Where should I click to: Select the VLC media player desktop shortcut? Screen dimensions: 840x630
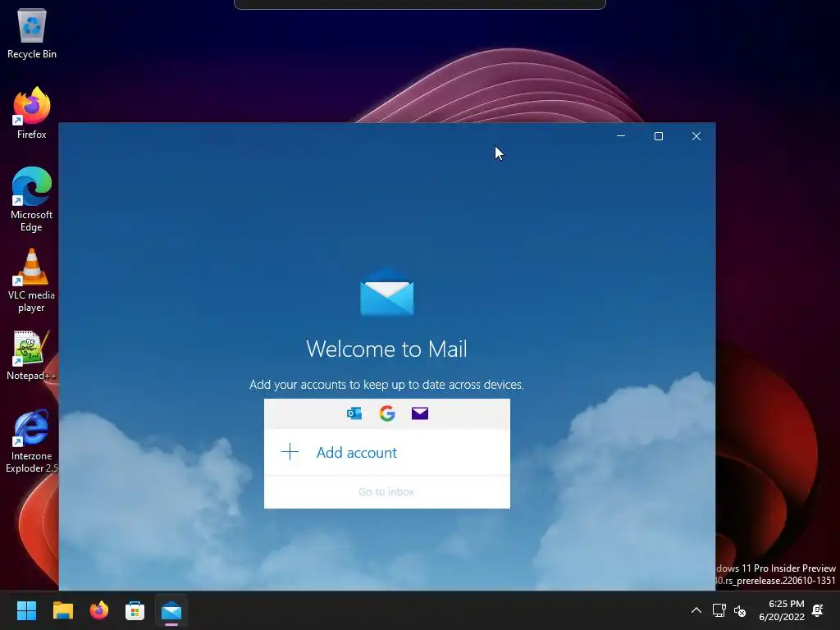(x=32, y=281)
